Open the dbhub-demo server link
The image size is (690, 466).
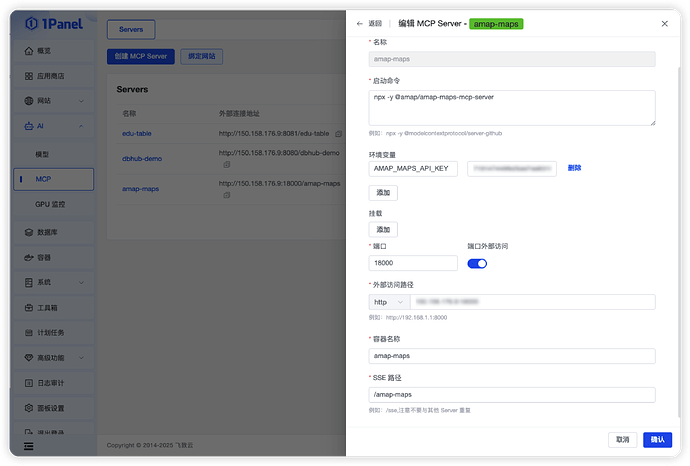point(142,159)
